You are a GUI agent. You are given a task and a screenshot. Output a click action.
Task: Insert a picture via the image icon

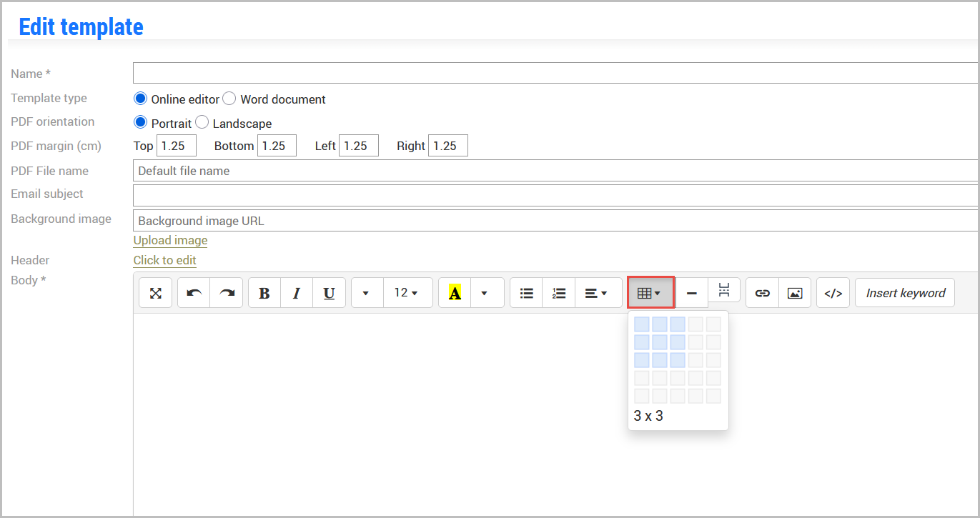click(795, 293)
